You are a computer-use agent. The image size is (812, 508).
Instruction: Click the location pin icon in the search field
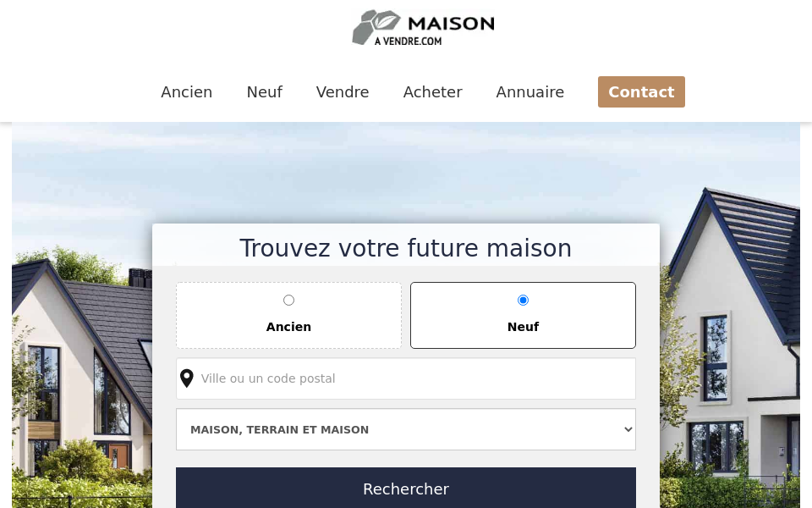tap(187, 378)
